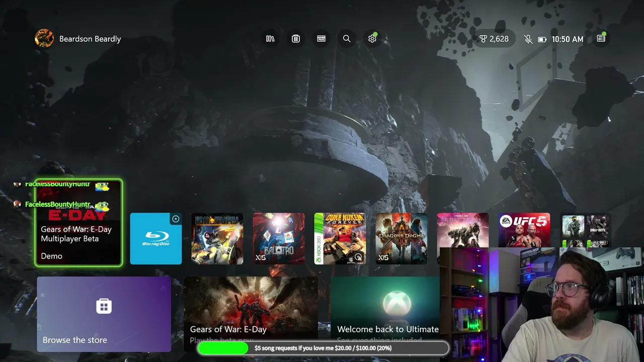Open the Beardson Beardly profile name

coord(90,39)
